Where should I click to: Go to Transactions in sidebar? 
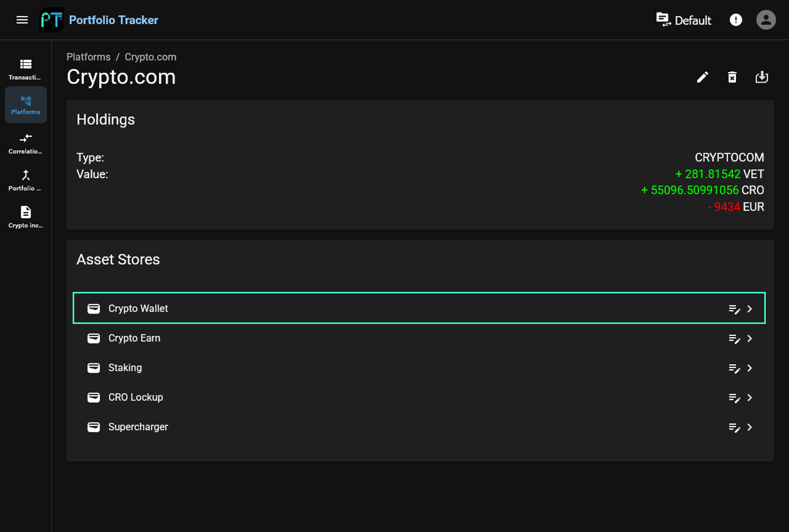(x=26, y=70)
